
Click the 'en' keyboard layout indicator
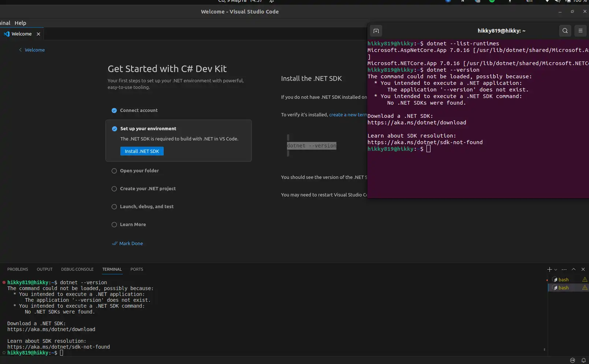529,1
